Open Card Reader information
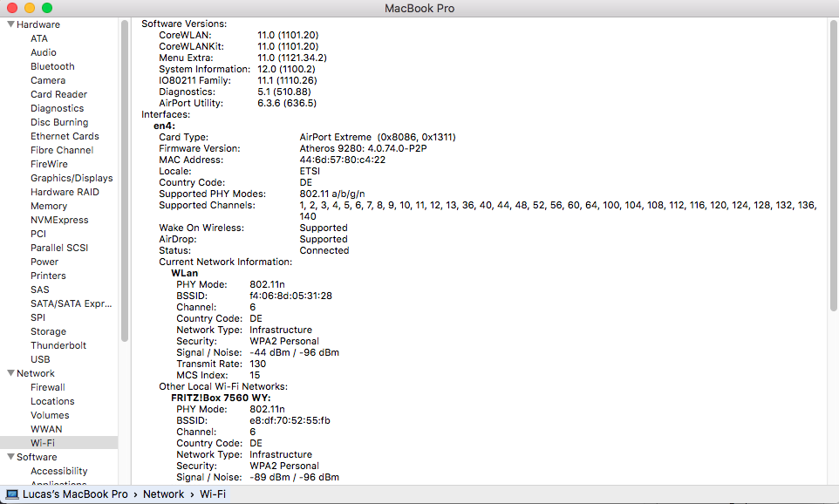Screen dimensions: 839x504 pyautogui.click(x=58, y=94)
